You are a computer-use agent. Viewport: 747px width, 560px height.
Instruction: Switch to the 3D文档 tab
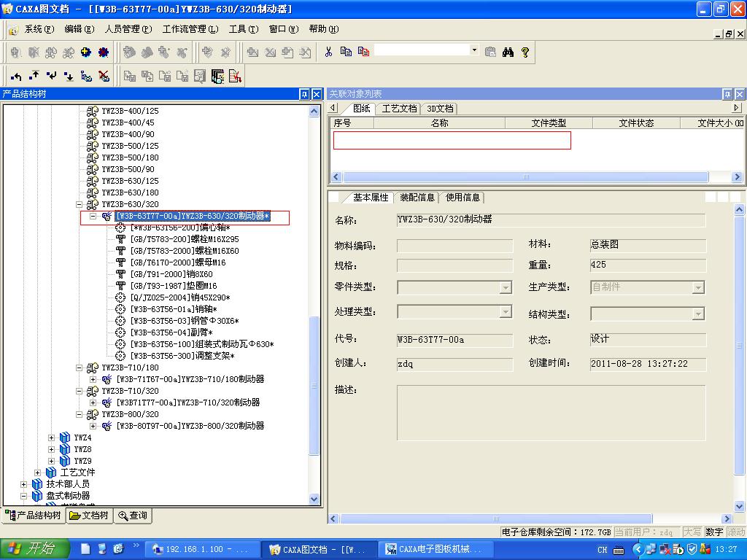[440, 109]
